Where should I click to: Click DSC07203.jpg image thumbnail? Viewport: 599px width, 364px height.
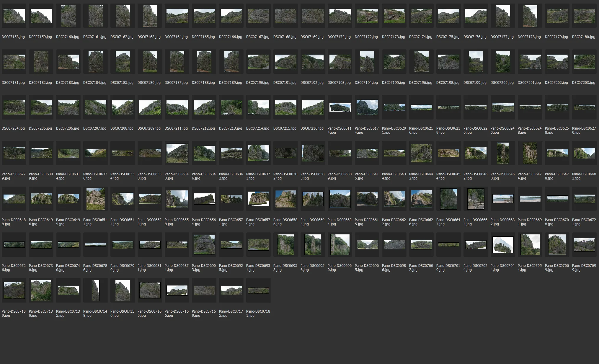click(584, 62)
